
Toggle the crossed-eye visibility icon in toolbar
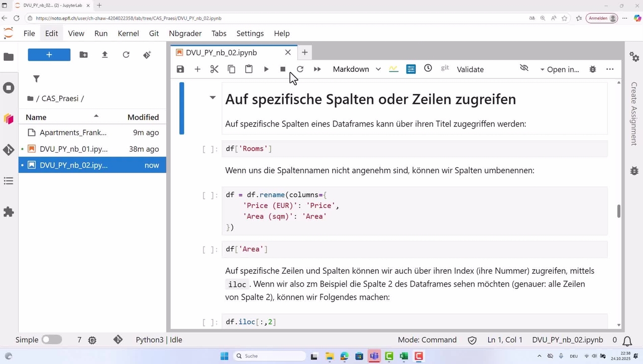click(524, 68)
